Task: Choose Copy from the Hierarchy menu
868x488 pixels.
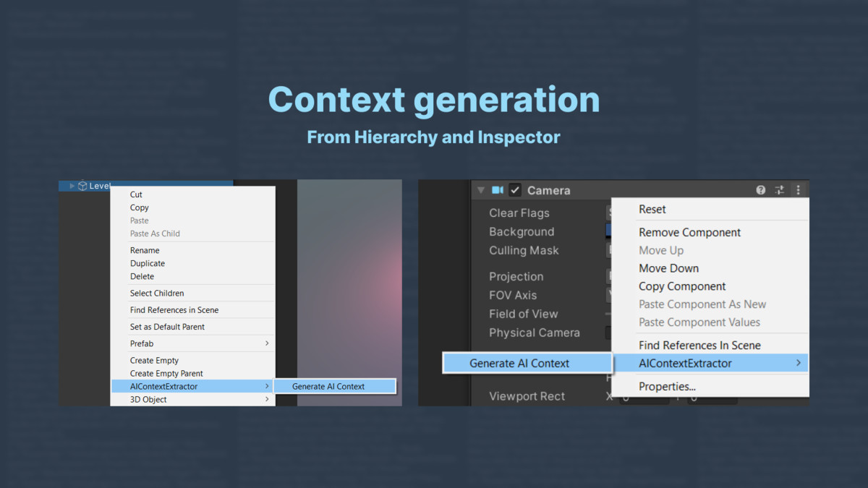Action: point(192,207)
